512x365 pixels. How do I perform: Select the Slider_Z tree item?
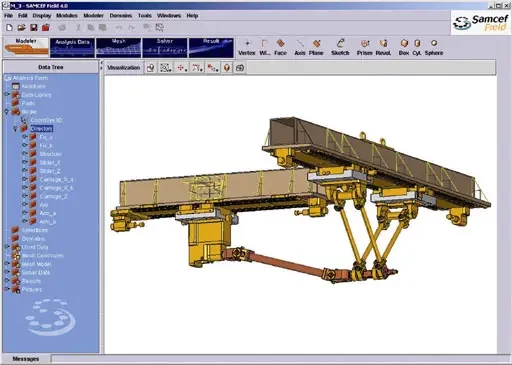tap(50, 171)
